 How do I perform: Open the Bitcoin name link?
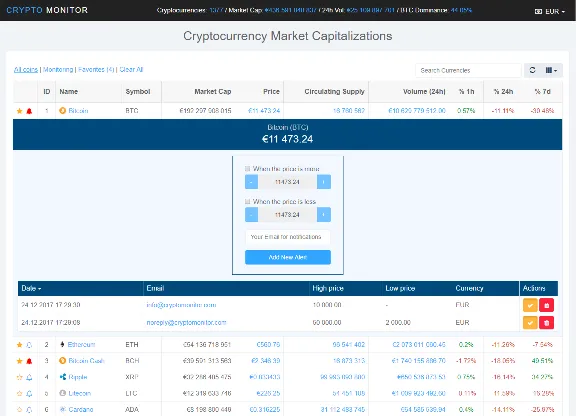point(78,111)
